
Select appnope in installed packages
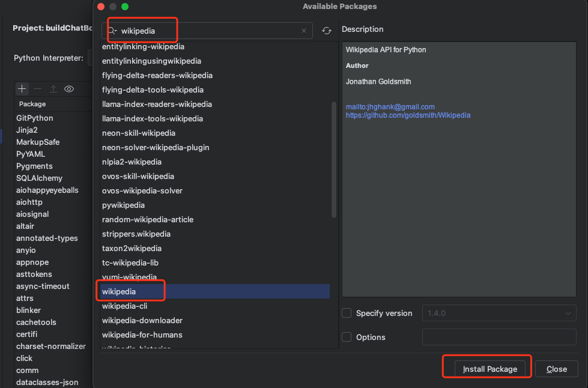32,262
